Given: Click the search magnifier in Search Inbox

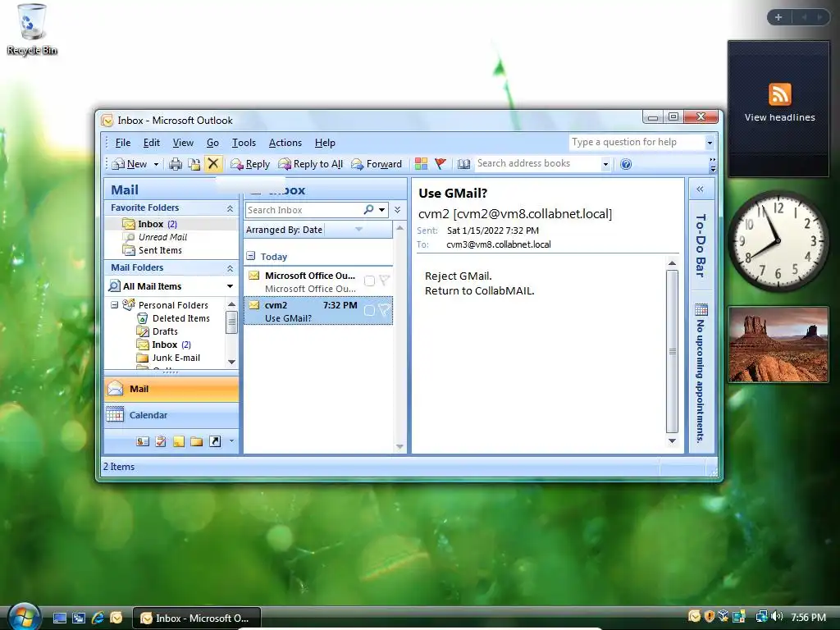Looking at the screenshot, I should pyautogui.click(x=368, y=209).
